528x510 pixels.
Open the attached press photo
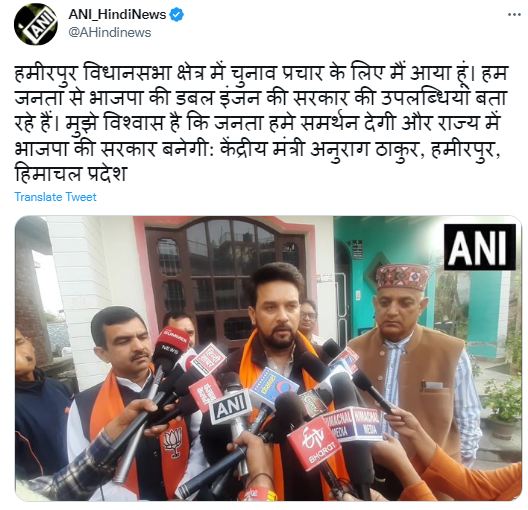tap(268, 359)
